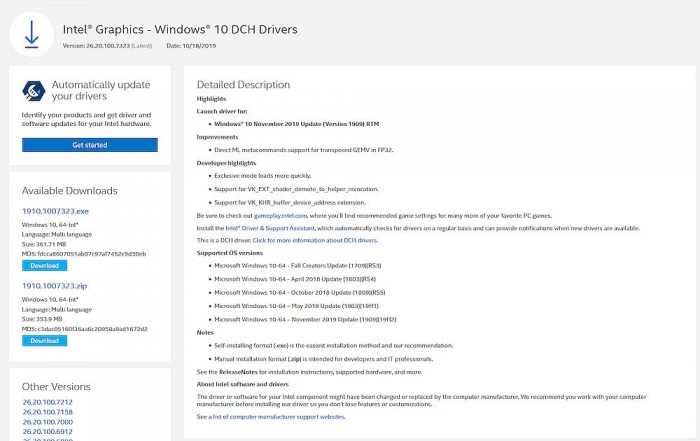Open other version 26.20.100.7000
Viewport: 700px width, 441px height.
[48, 422]
